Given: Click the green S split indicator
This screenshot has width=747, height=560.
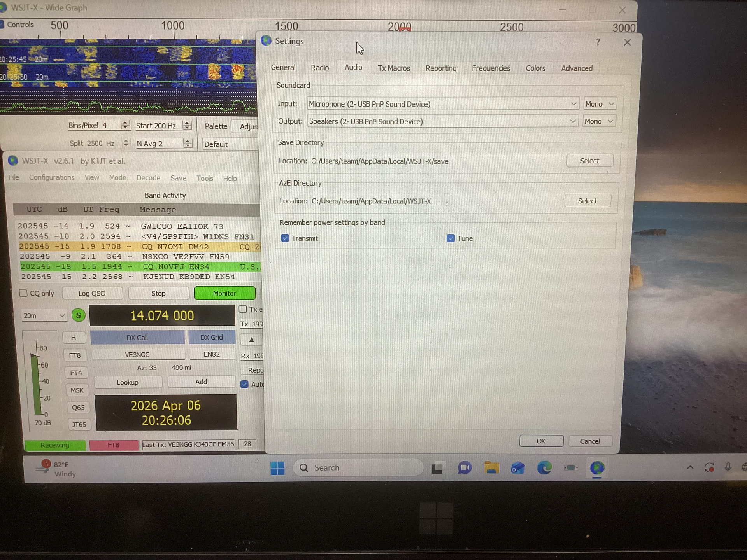Looking at the screenshot, I should click(79, 315).
